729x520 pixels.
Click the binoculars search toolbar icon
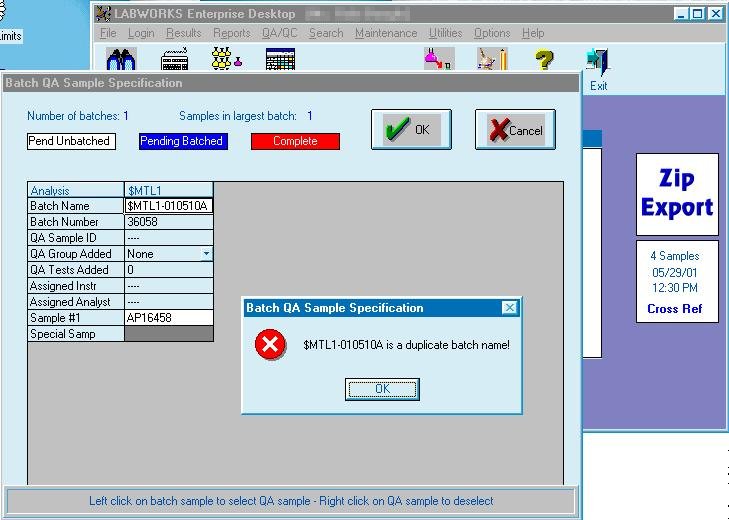(121, 59)
